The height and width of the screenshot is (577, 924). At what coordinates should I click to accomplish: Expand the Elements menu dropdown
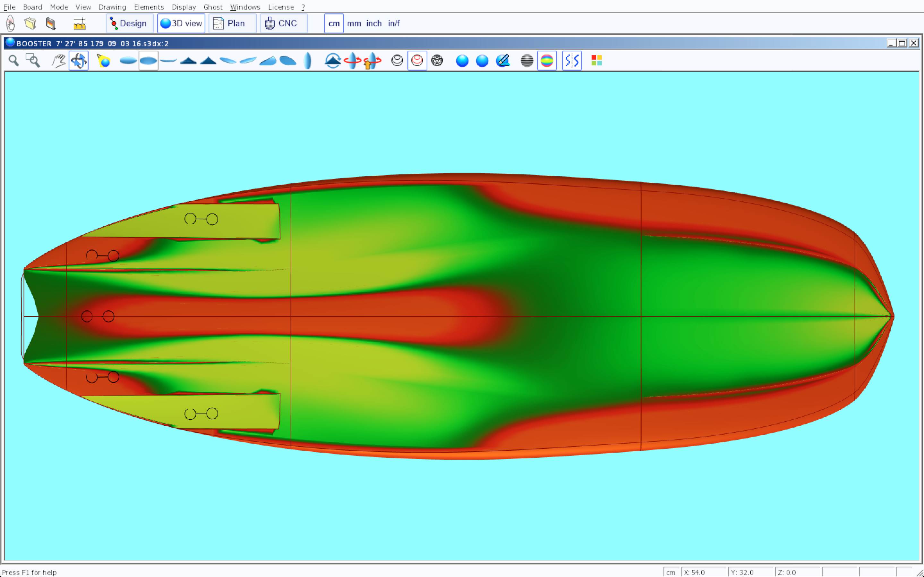(149, 7)
